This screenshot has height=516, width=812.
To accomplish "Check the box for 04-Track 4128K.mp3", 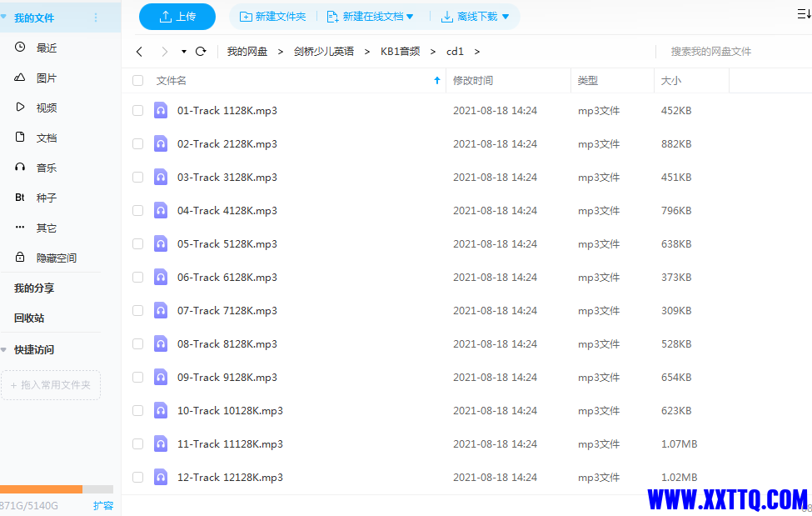I will click(x=137, y=211).
